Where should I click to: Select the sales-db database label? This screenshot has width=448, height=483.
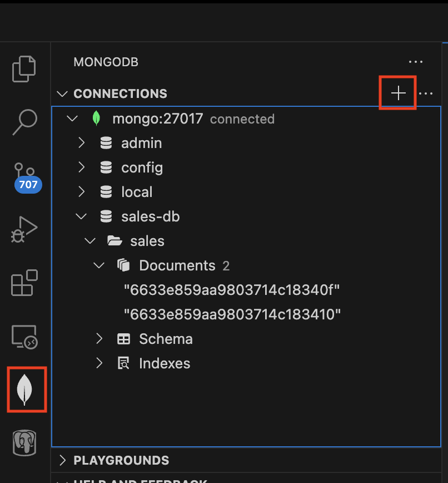pos(151,216)
